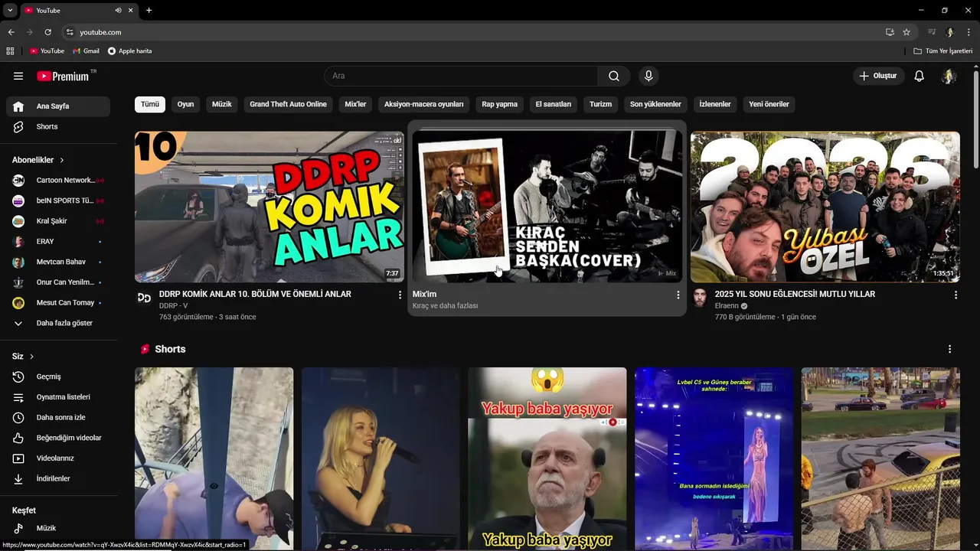Screen dimensions: 980x551
Task: Select the Tümü filter chip
Action: coord(150,104)
